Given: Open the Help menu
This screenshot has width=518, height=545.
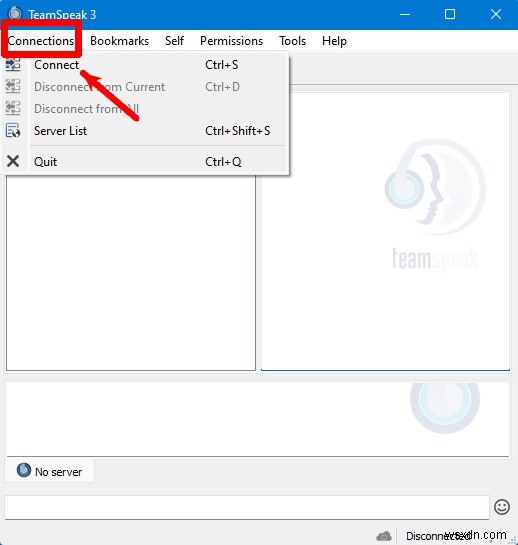Looking at the screenshot, I should tap(334, 41).
